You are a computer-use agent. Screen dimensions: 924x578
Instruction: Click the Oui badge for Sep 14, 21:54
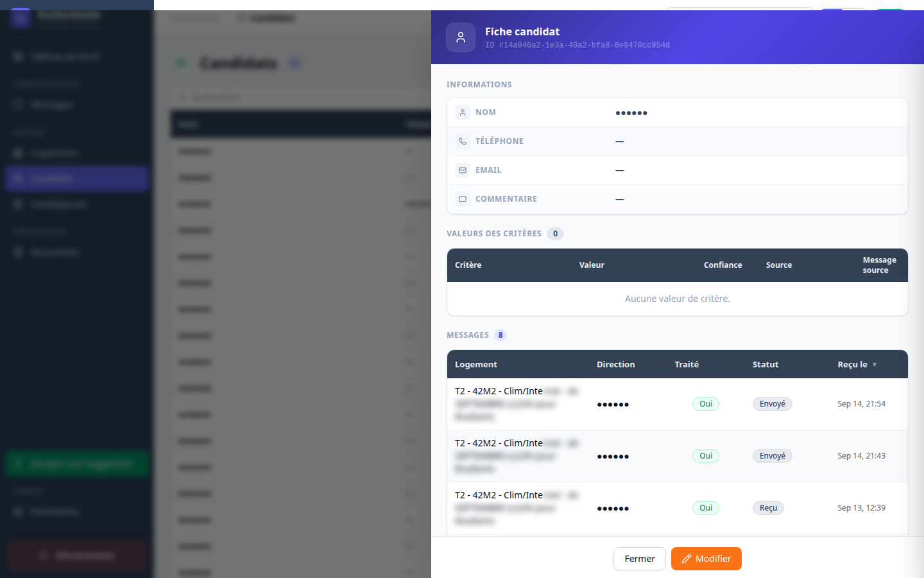point(706,404)
